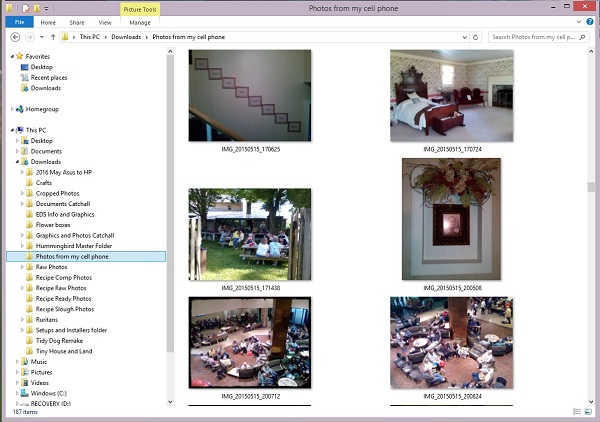Switch to details view in status bar
Screen dimensions: 600x422
point(577,412)
